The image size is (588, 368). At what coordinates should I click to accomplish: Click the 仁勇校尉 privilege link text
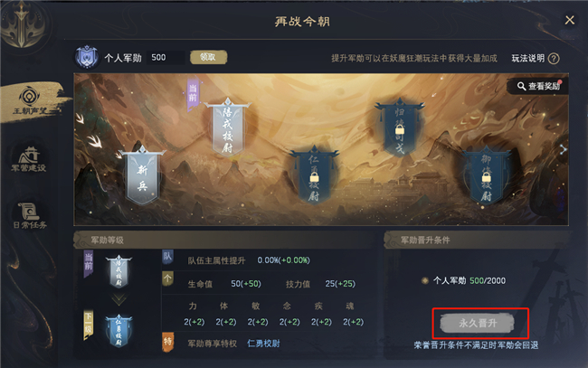coord(263,344)
